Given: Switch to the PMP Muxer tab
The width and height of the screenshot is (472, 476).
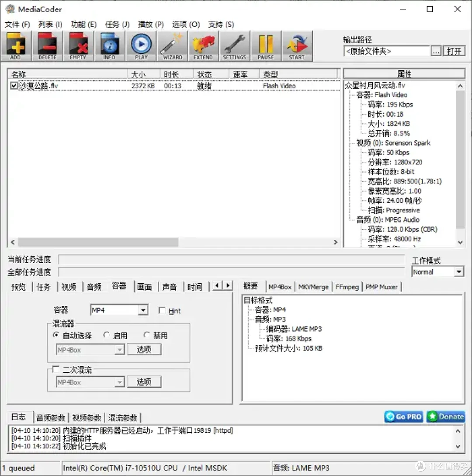Looking at the screenshot, I should click(382, 287).
